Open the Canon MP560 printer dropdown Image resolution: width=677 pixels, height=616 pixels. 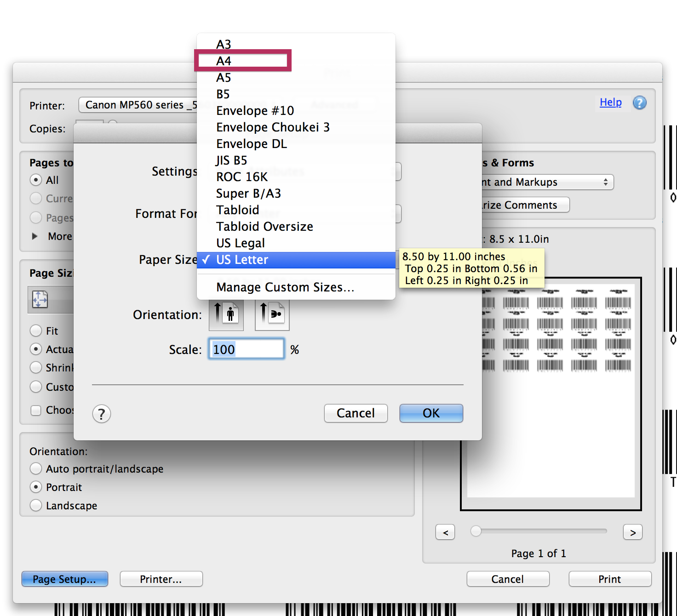(138, 105)
